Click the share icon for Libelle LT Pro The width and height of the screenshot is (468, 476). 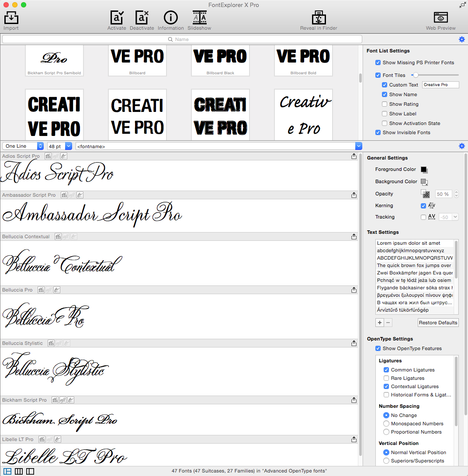pos(354,439)
